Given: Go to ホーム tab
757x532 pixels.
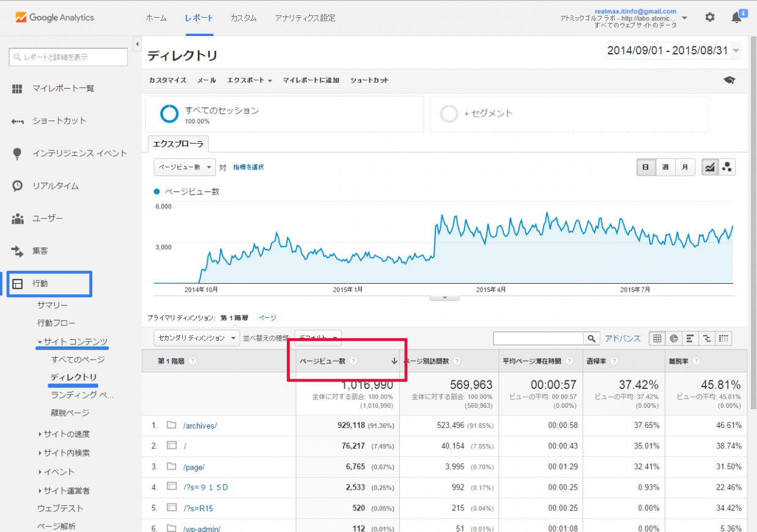Looking at the screenshot, I should point(156,18).
